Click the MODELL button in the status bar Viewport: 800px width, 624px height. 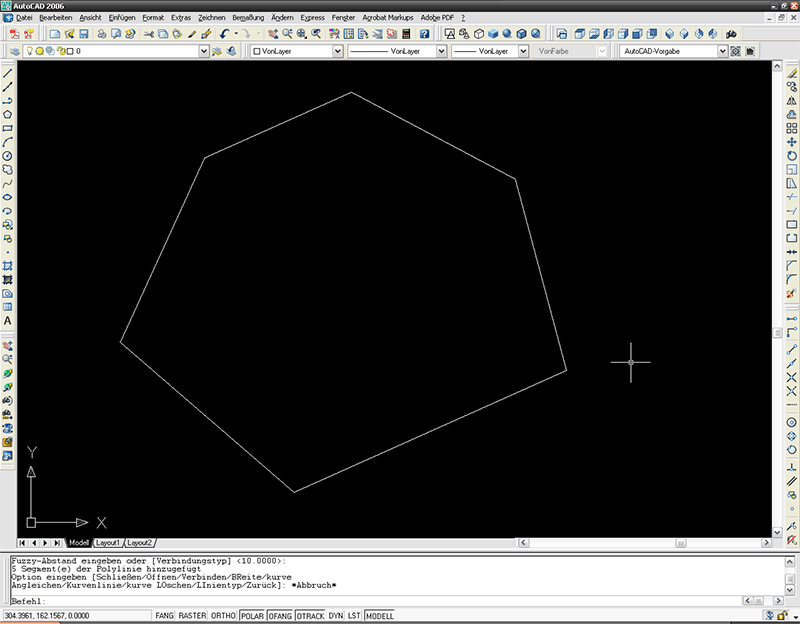[x=380, y=616]
